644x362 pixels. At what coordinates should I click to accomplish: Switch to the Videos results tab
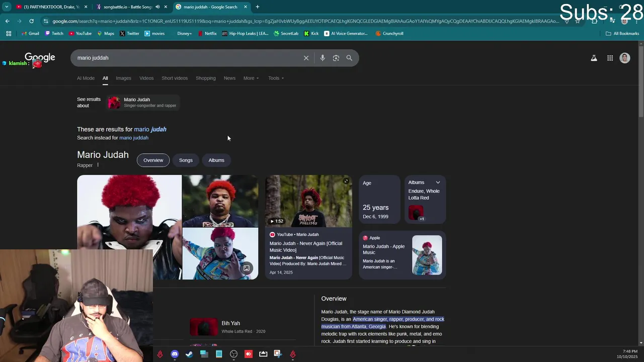(146, 78)
